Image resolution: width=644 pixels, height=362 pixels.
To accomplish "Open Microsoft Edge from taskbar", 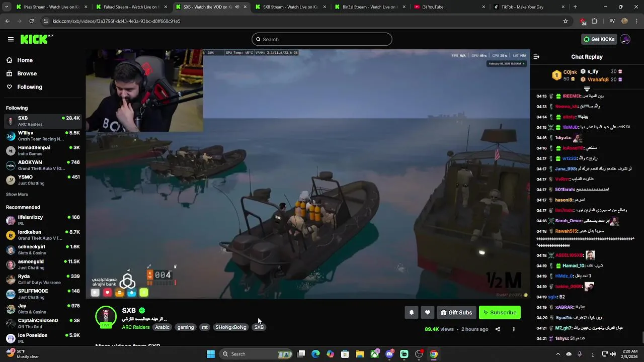I will click(x=315, y=354).
